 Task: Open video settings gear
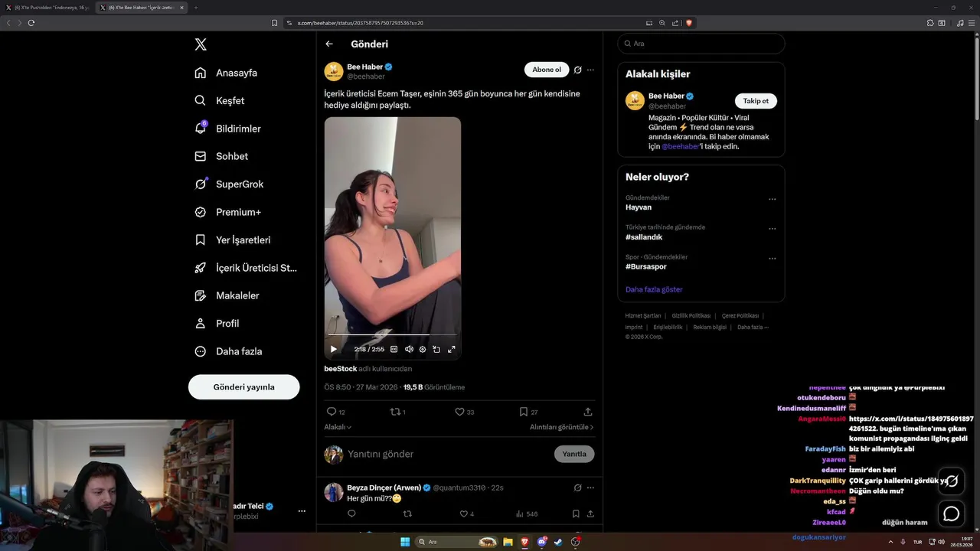[x=423, y=349]
